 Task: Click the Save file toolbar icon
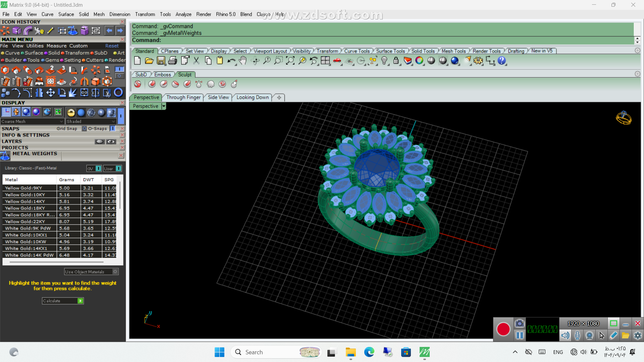(x=161, y=61)
